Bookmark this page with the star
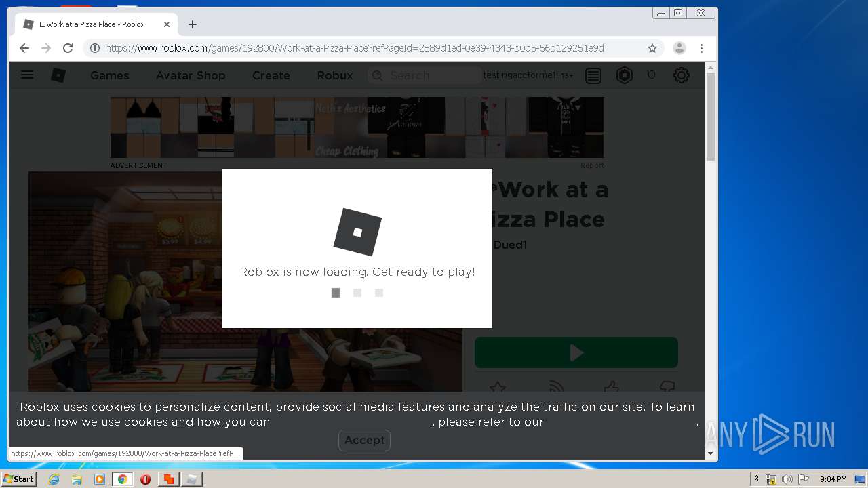The image size is (868, 488). (652, 48)
